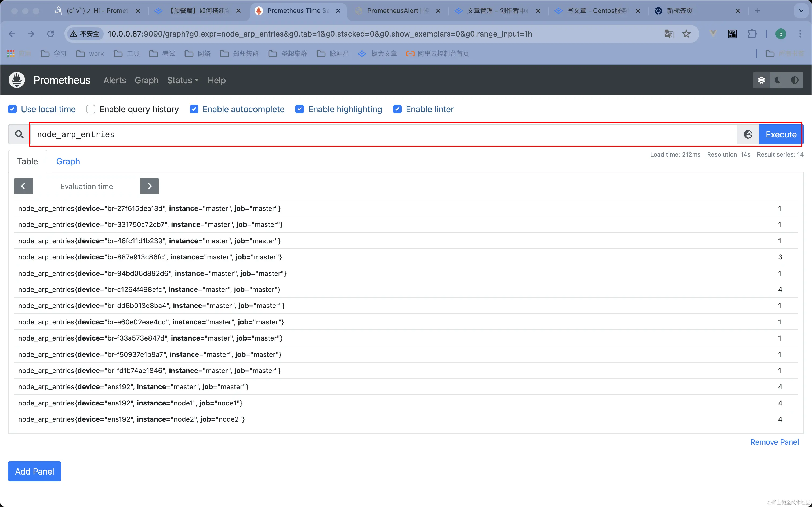The width and height of the screenshot is (812, 507).
Task: Click the translate page icon
Action: (669, 34)
